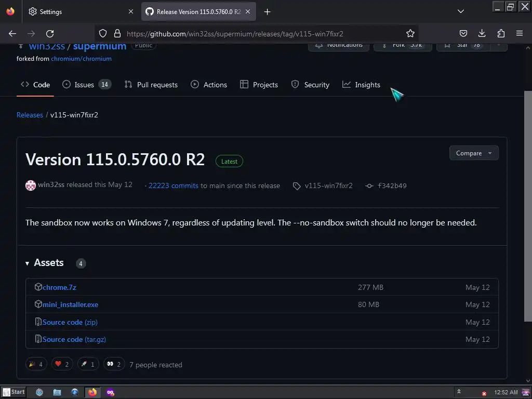Bookmark this page with the star icon
Screen dimensions: 532x399
pos(410,34)
